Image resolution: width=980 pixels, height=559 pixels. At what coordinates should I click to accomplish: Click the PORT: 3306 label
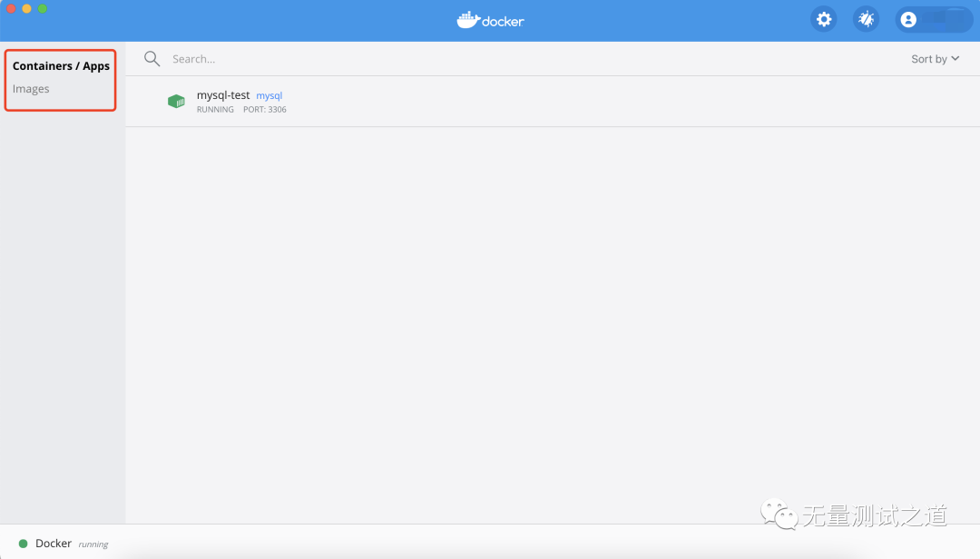[x=264, y=110]
